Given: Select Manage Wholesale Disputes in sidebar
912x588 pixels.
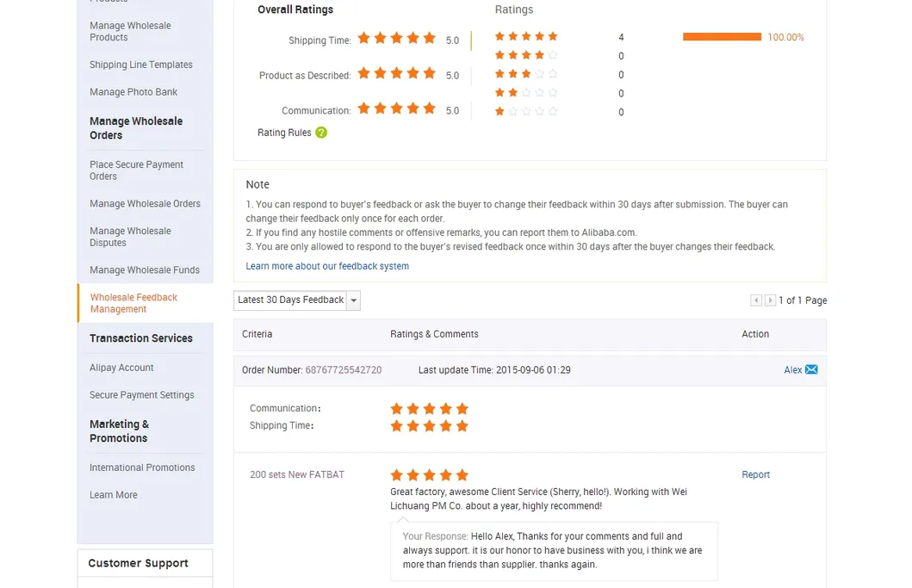Looking at the screenshot, I should 130,237.
